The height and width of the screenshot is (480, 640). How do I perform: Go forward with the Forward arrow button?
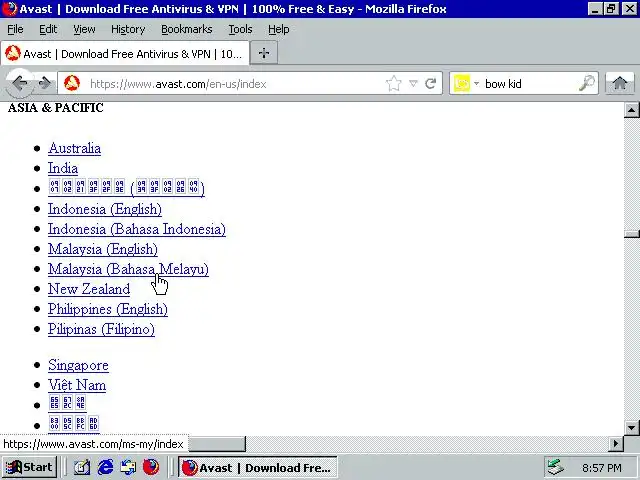(x=44, y=83)
